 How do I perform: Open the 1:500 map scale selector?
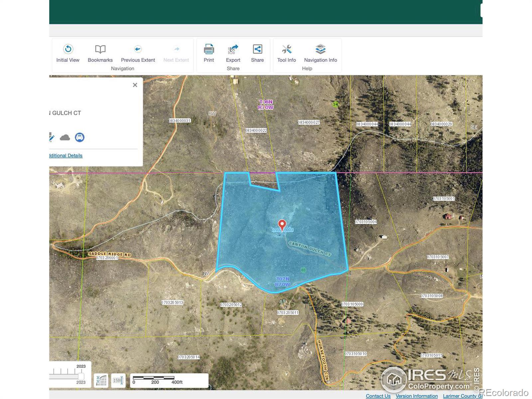[118, 380]
